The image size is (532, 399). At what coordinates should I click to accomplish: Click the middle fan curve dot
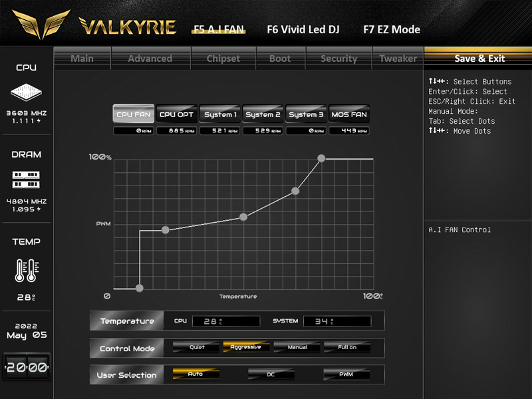(x=243, y=217)
